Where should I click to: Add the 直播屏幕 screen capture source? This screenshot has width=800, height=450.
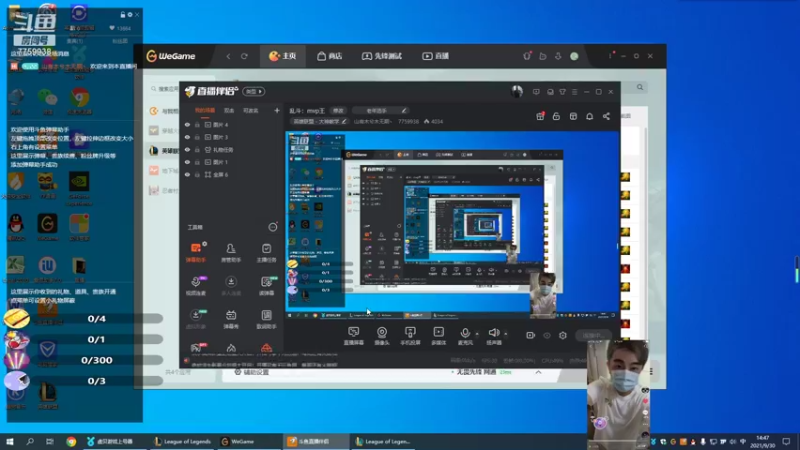354,336
